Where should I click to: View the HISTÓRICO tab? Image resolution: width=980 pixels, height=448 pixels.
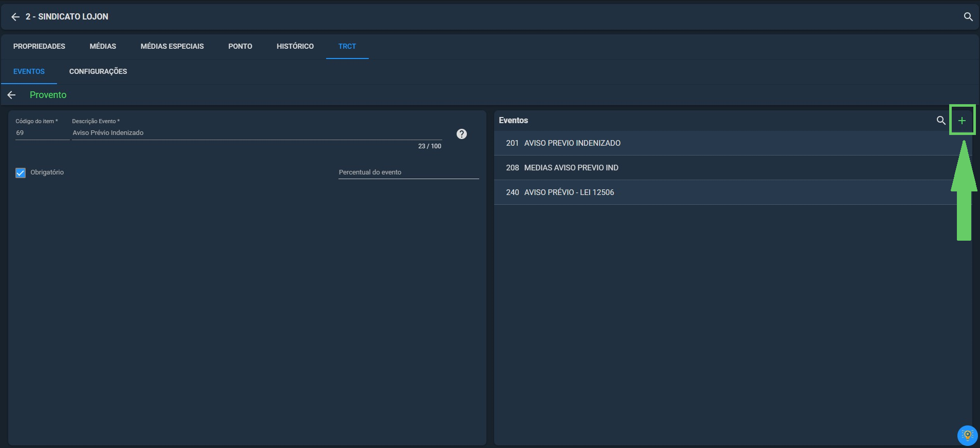coord(295,46)
